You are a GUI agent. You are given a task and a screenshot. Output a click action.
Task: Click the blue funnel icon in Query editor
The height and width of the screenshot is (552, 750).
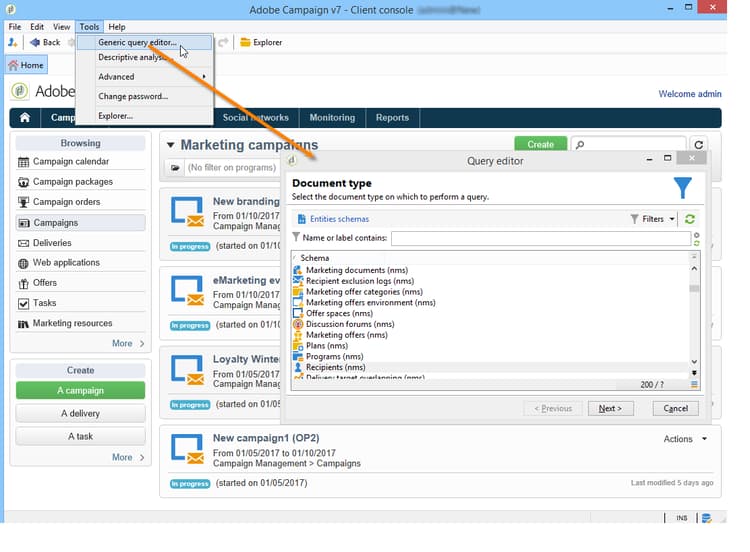(683, 188)
